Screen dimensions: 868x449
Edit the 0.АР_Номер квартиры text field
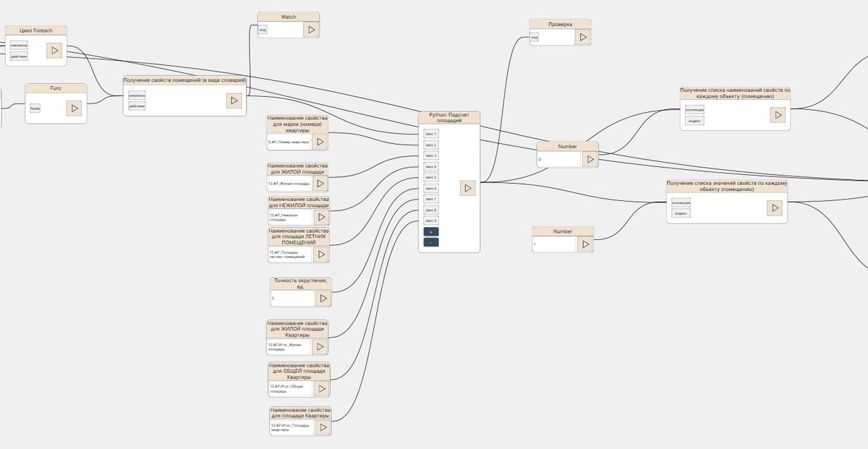289,142
